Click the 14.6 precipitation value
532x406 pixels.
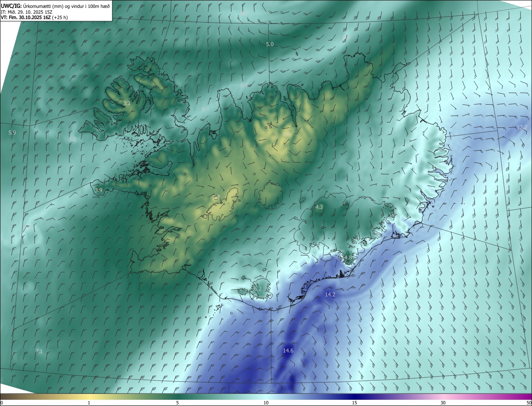tap(288, 350)
